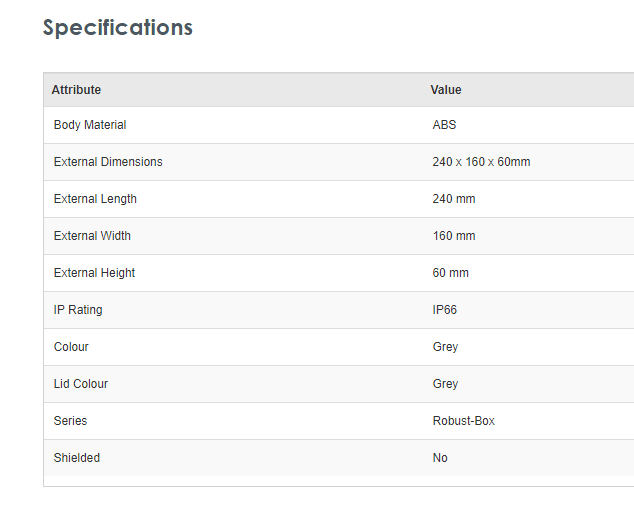Select the External Dimensions label

108,162
